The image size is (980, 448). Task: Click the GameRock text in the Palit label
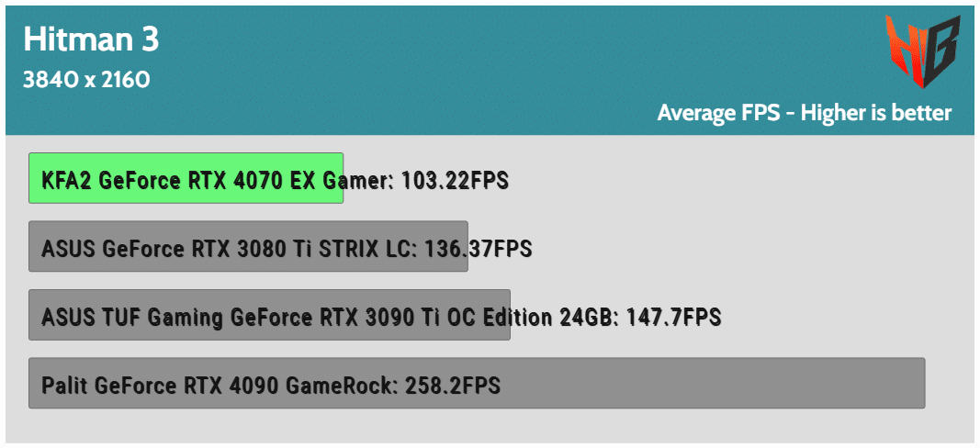coord(342,386)
